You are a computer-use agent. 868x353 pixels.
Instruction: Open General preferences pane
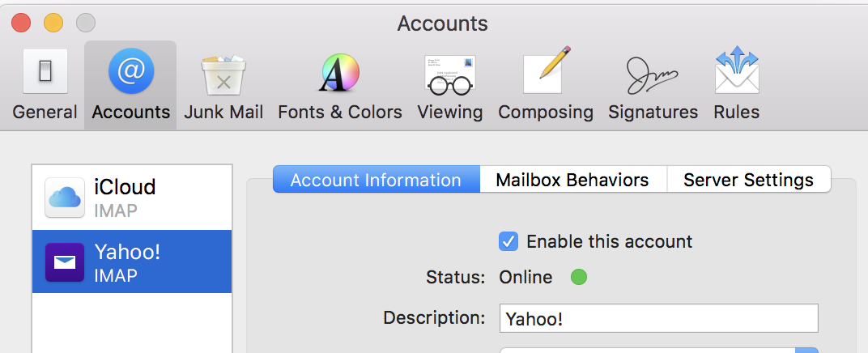pos(45,84)
